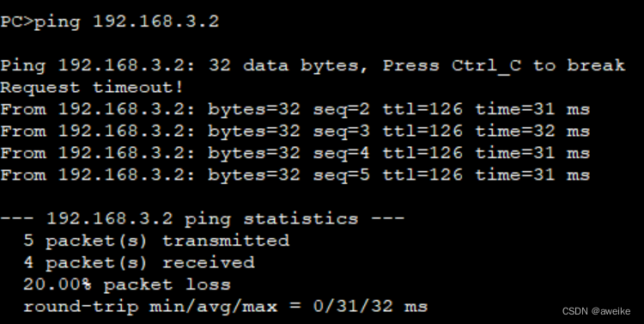The image size is (644, 324).
Task: Click time=31 ms in seq=4 line
Action: pyautogui.click(x=532, y=153)
